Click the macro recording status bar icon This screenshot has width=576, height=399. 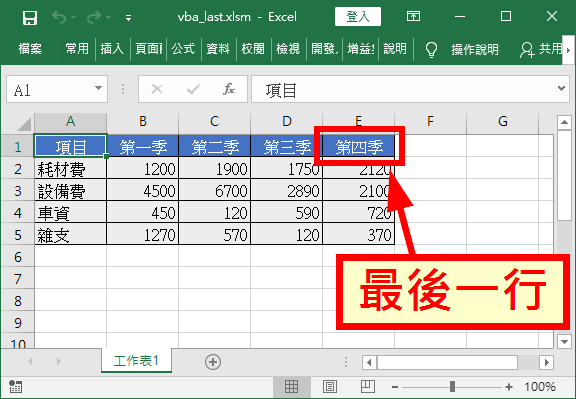tap(15, 387)
